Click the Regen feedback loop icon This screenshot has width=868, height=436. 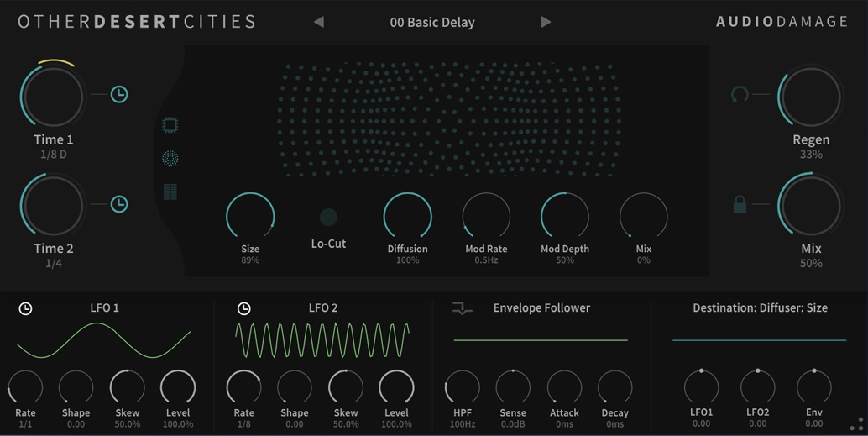click(x=740, y=94)
